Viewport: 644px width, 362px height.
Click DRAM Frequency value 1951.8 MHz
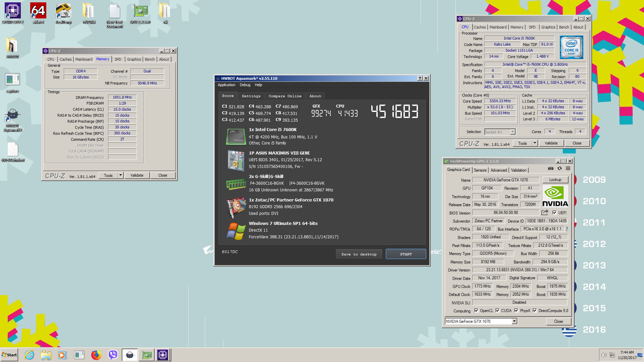click(x=122, y=97)
